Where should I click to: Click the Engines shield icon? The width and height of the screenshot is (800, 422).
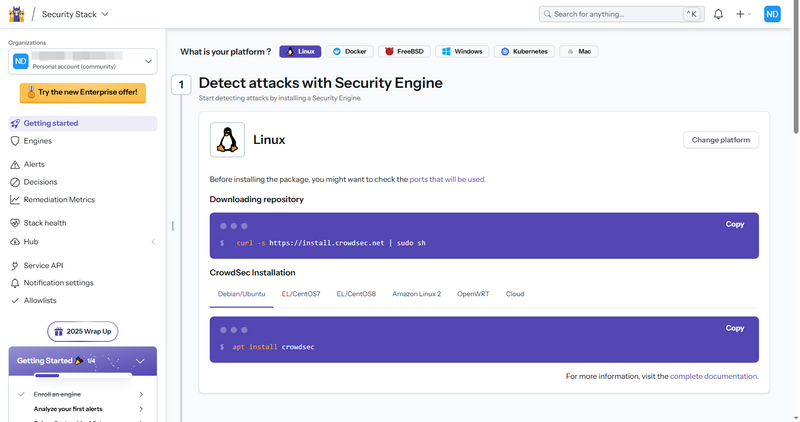click(x=15, y=141)
